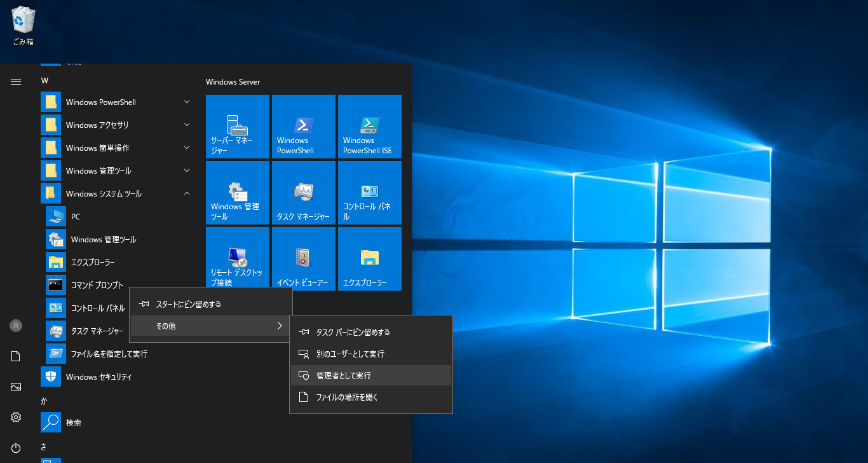
Task: Expand Windows PowerShell folder chevron
Action: [x=187, y=102]
